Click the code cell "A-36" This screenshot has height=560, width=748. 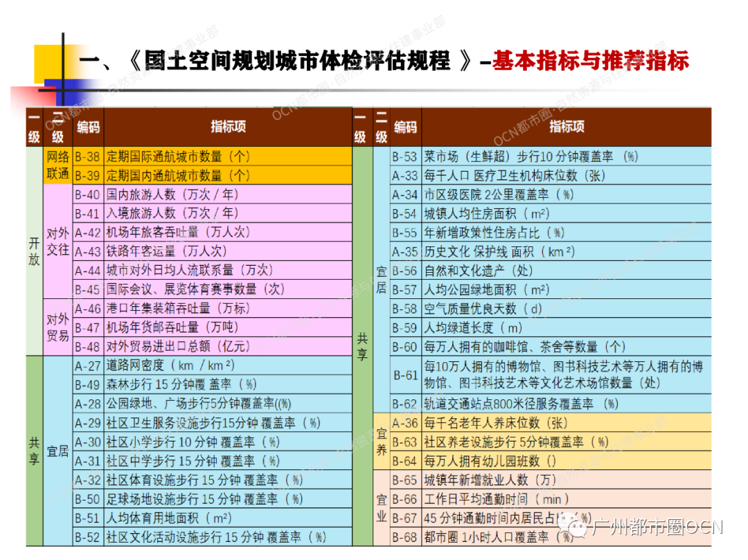405,423
